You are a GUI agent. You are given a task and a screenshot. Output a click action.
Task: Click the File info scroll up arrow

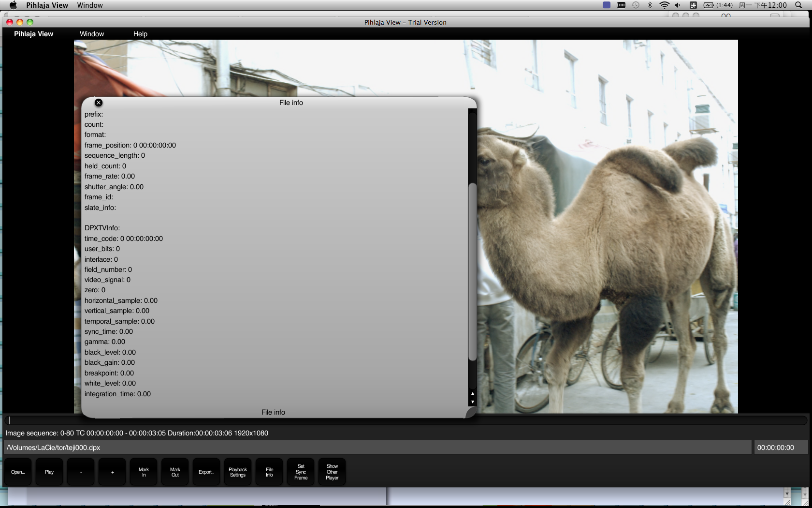473,393
